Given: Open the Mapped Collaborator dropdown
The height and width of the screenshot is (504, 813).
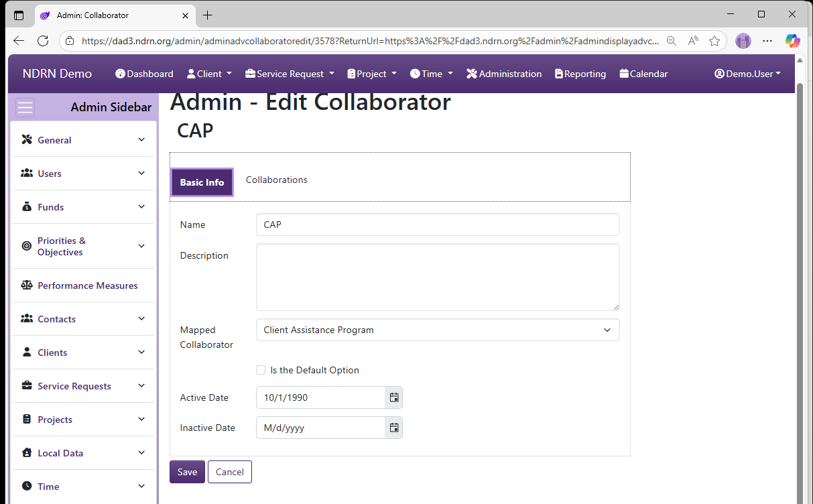Looking at the screenshot, I should coord(438,330).
